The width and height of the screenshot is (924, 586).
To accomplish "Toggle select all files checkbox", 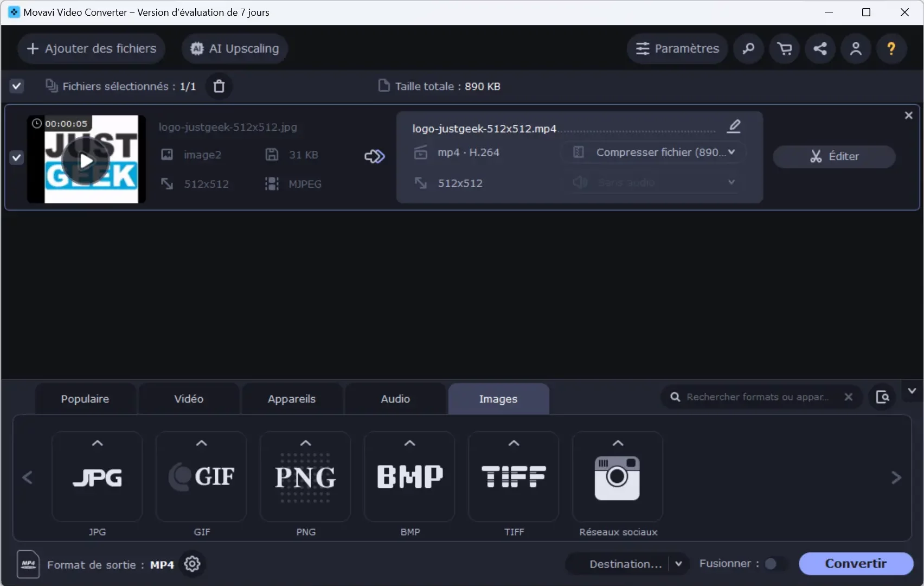I will tap(17, 86).
